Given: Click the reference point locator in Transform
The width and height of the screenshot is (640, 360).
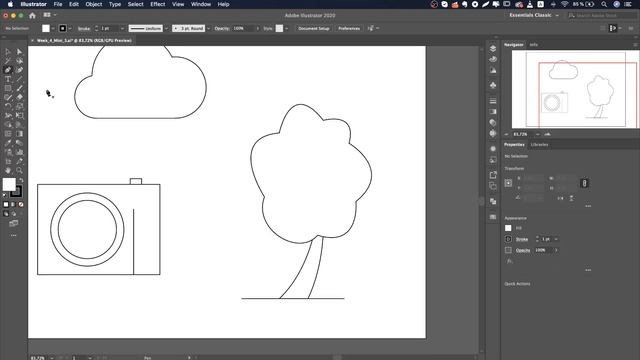Looking at the screenshot, I should [508, 183].
